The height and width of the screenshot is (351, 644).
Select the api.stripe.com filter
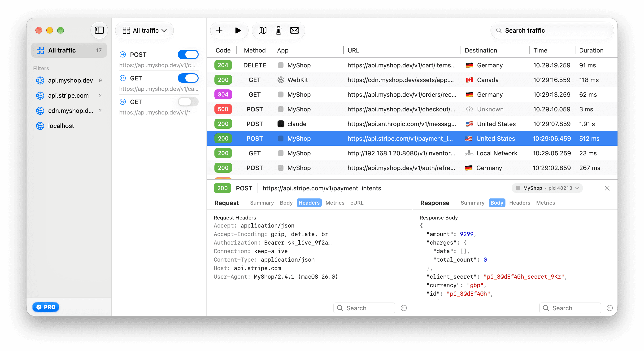(x=69, y=95)
